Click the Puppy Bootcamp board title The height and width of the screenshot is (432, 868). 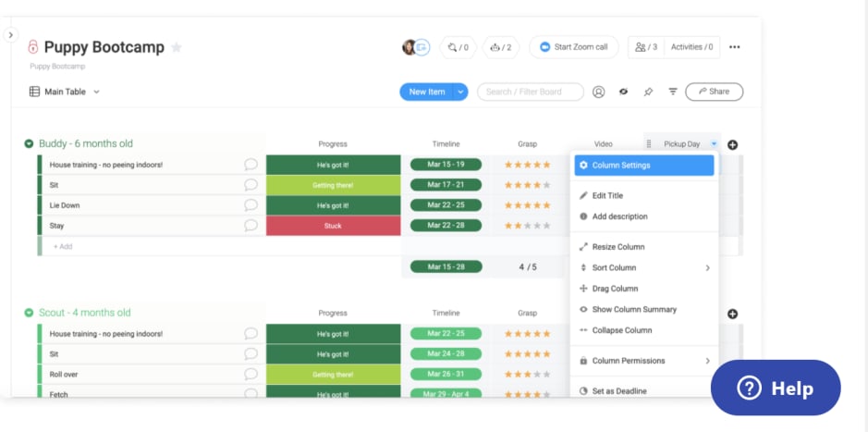click(104, 47)
